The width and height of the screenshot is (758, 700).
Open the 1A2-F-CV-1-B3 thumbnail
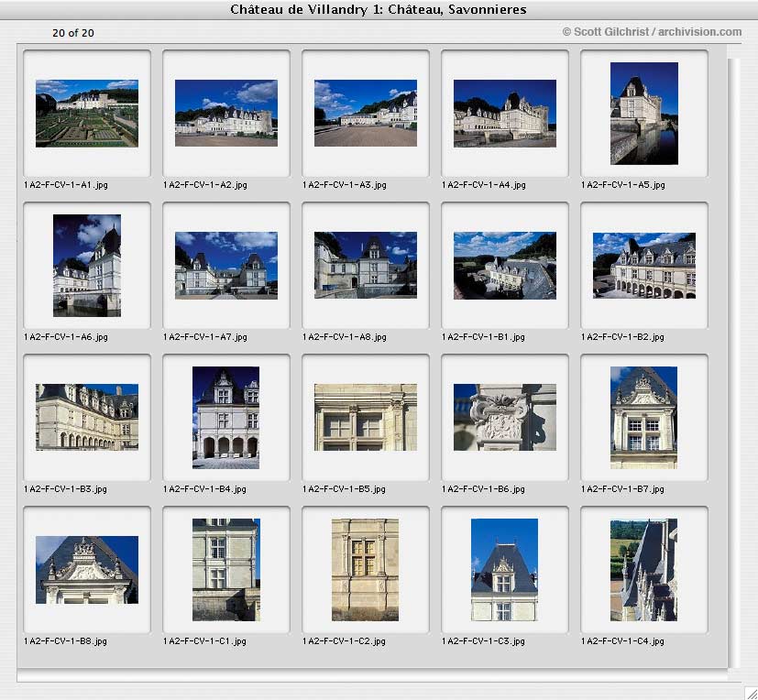[x=87, y=418]
